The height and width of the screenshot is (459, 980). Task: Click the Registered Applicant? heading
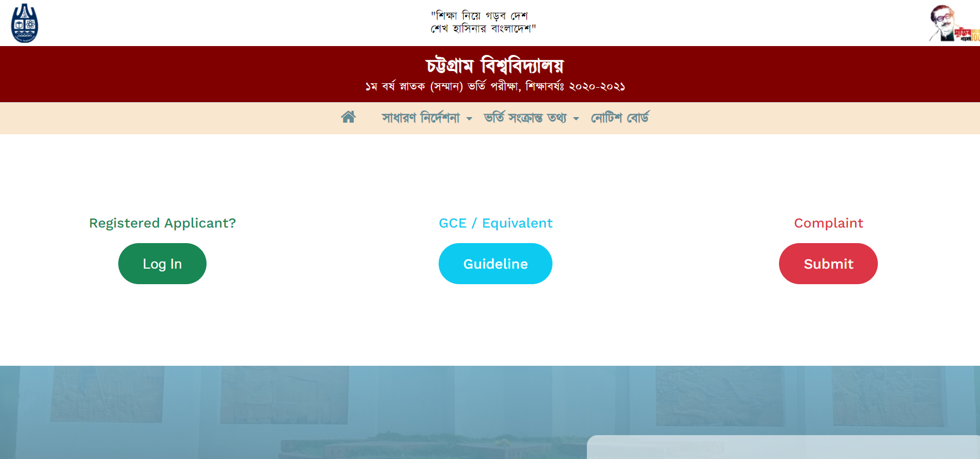(163, 223)
